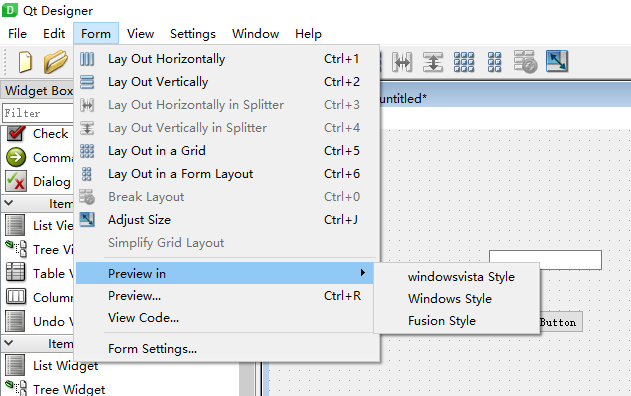
Task: Click the Form menu bar item
Action: (96, 33)
